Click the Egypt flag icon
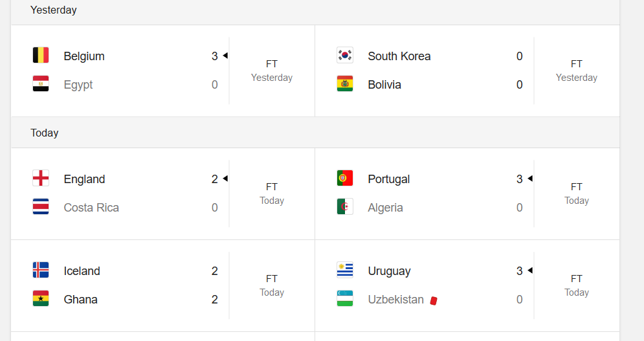 coord(41,83)
